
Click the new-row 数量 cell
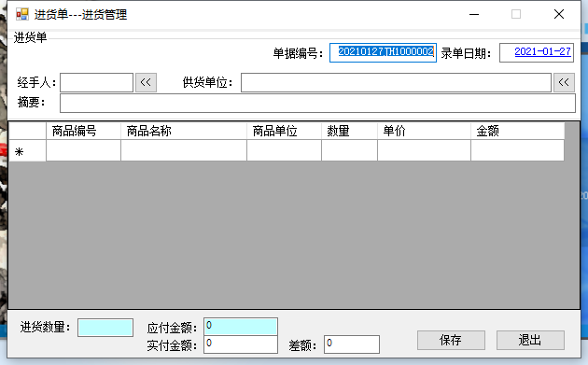349,150
